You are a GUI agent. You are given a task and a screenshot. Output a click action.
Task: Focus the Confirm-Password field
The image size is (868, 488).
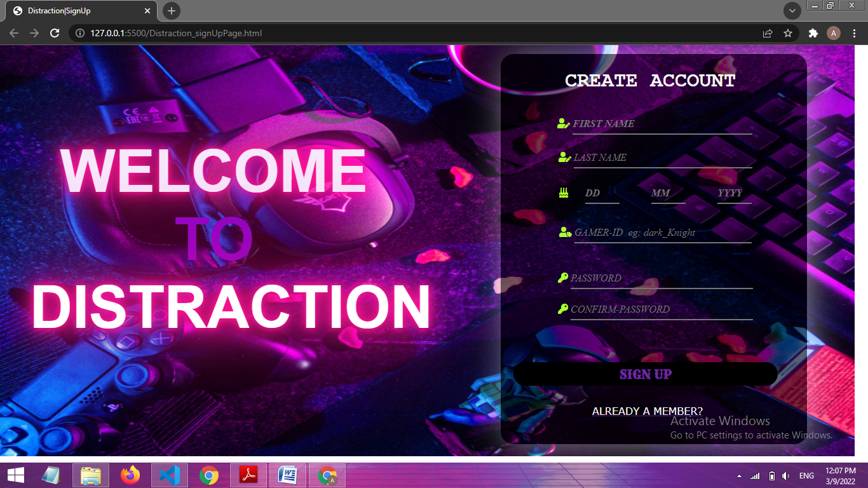click(661, 309)
